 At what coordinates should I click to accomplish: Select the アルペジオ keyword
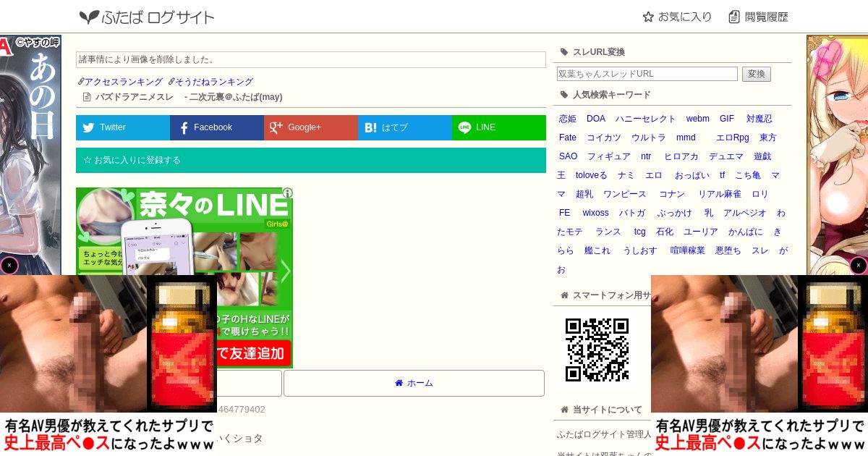(745, 213)
